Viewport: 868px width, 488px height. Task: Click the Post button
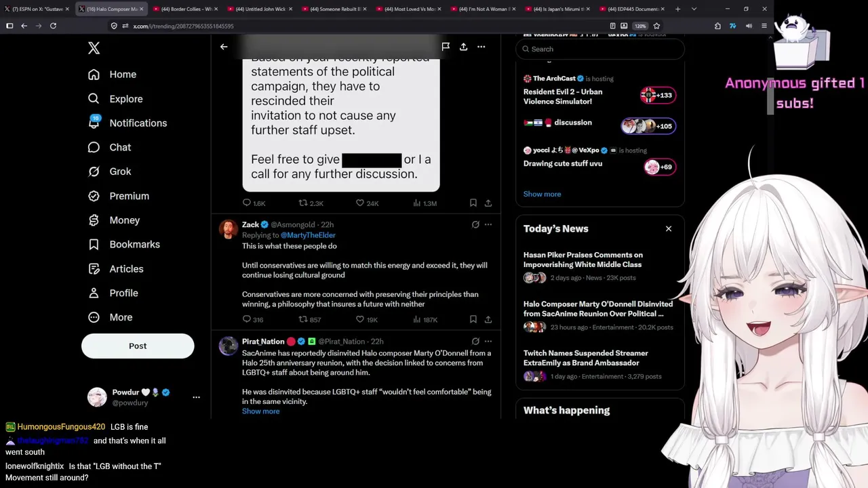(x=138, y=346)
